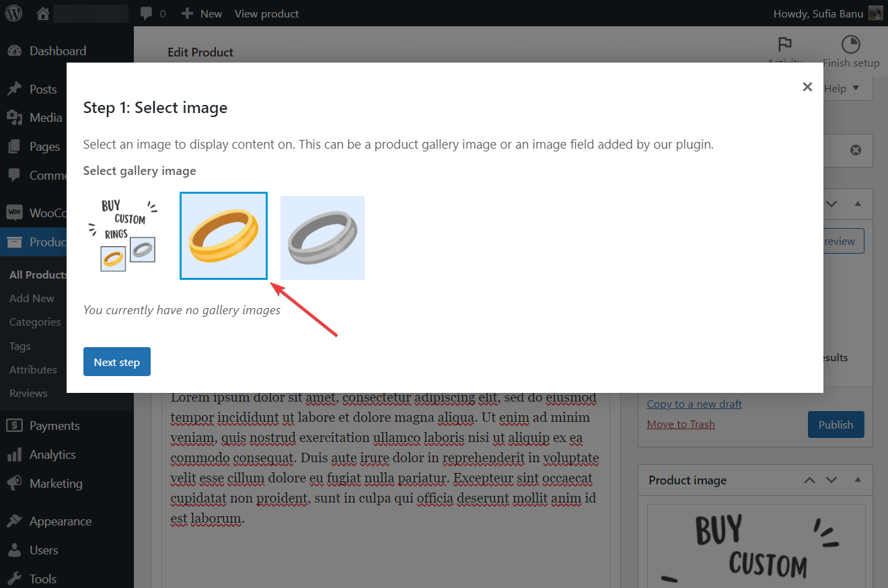
Task: Move the Publish panel down arrow
Action: [x=831, y=203]
